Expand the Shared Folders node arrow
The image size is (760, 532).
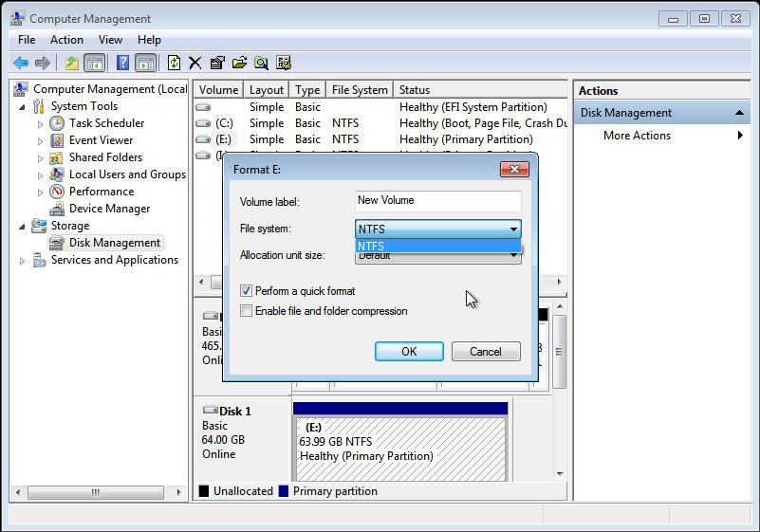click(x=40, y=158)
